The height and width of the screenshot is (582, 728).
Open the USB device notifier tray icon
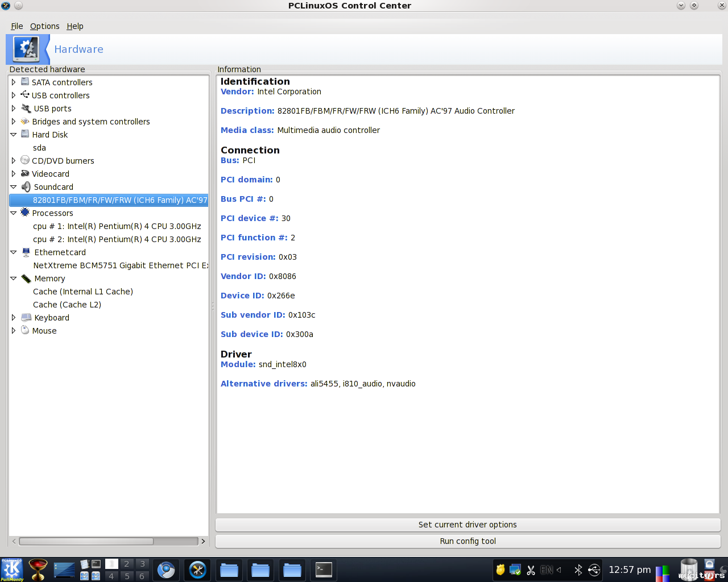pos(594,569)
